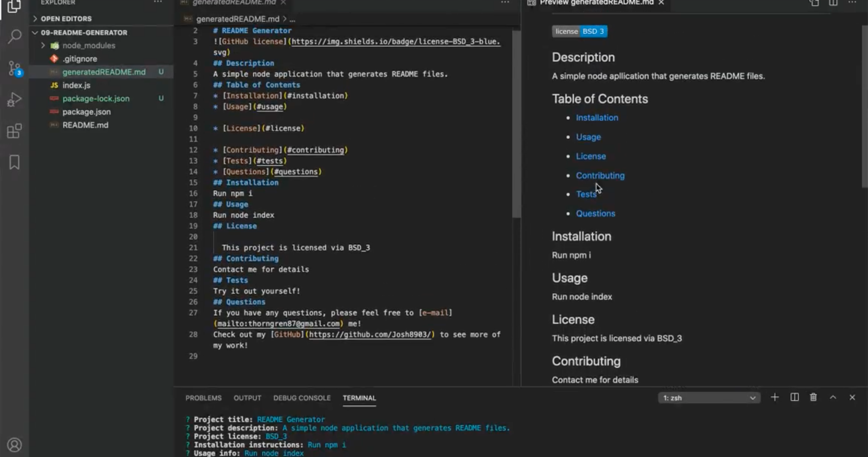This screenshot has width=868, height=457.
Task: Click the generatedREADME.md breadcrumb
Action: 237,19
